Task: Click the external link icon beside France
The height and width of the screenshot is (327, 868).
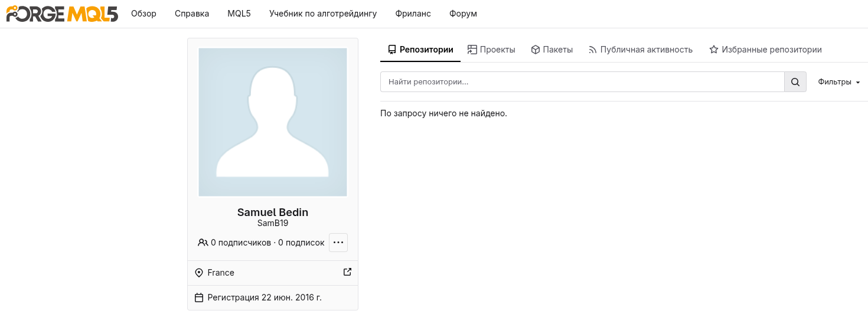Action: pyautogui.click(x=347, y=272)
